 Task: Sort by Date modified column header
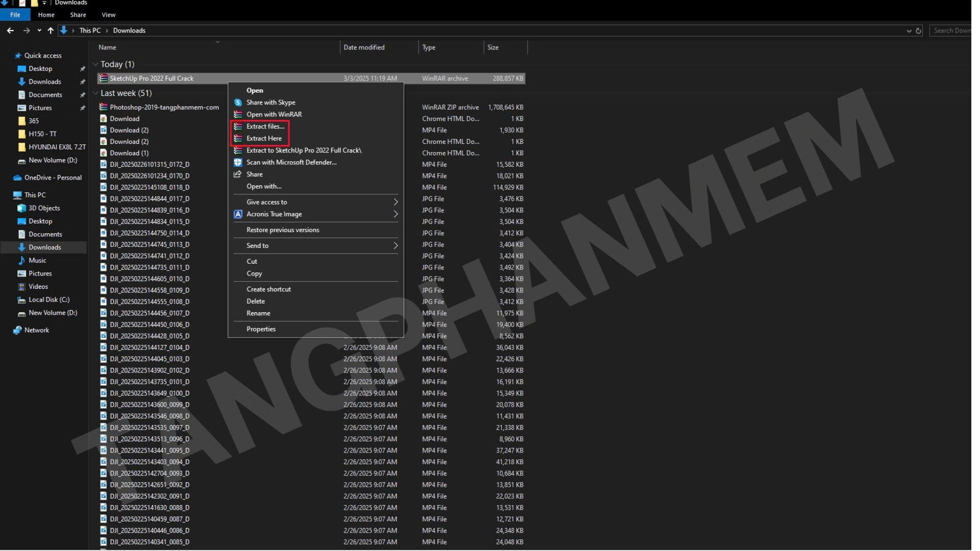[364, 47]
